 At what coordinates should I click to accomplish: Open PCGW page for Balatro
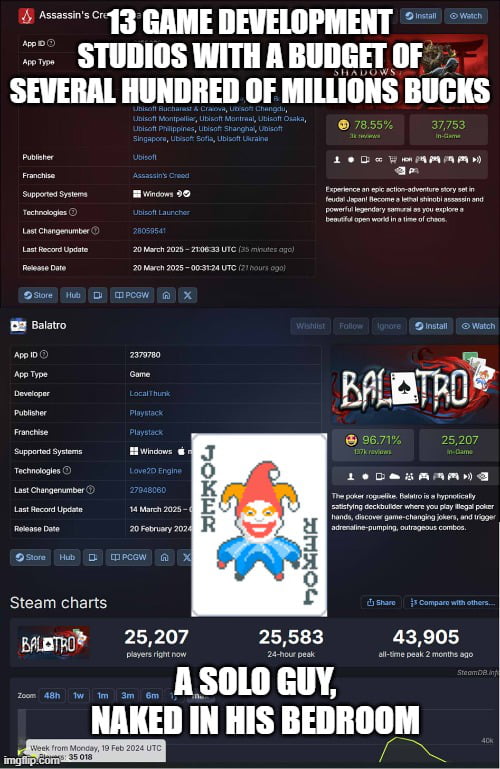[x=128, y=557]
